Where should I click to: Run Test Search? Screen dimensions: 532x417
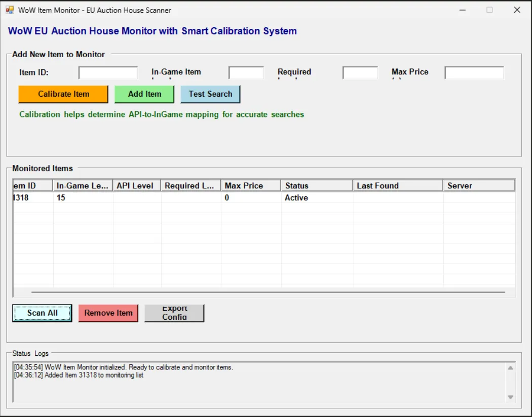210,94
